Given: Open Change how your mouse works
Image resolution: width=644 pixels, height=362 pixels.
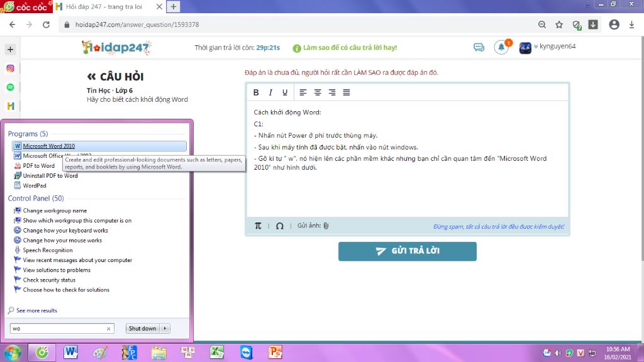Looking at the screenshot, I should 62,241.
